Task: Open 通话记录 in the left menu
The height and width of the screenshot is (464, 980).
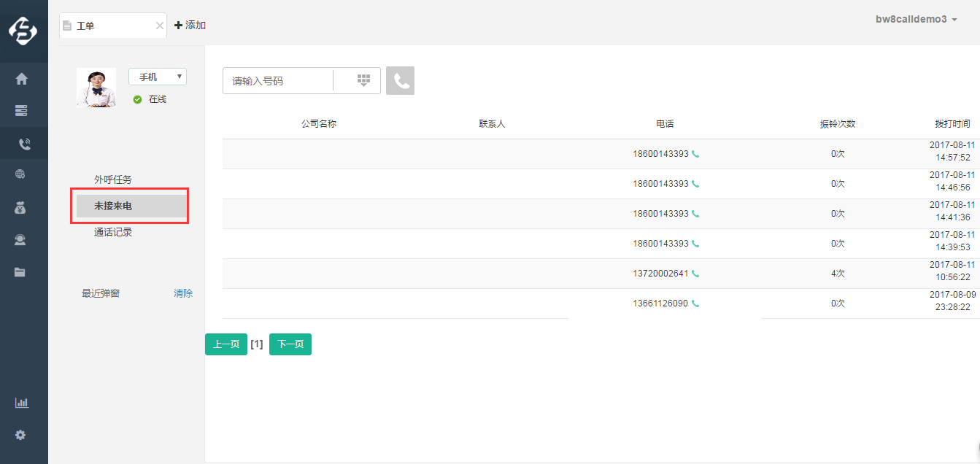Action: (x=113, y=233)
